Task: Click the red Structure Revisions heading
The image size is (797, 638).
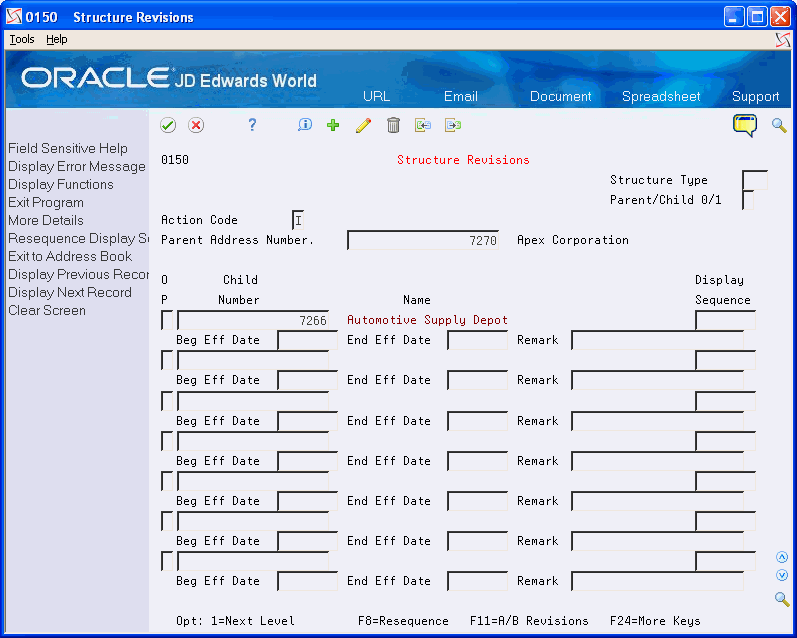Action: click(x=463, y=160)
